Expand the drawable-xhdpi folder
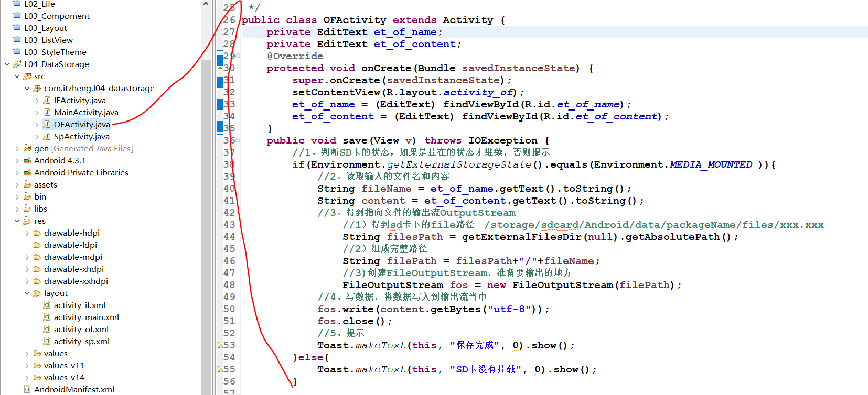The width and height of the screenshot is (868, 395). pyautogui.click(x=27, y=269)
